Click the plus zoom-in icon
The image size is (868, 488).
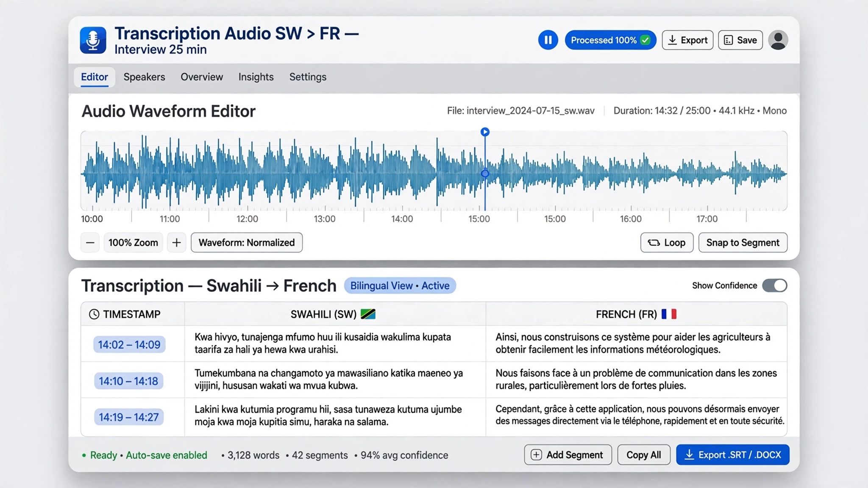pyautogui.click(x=176, y=243)
